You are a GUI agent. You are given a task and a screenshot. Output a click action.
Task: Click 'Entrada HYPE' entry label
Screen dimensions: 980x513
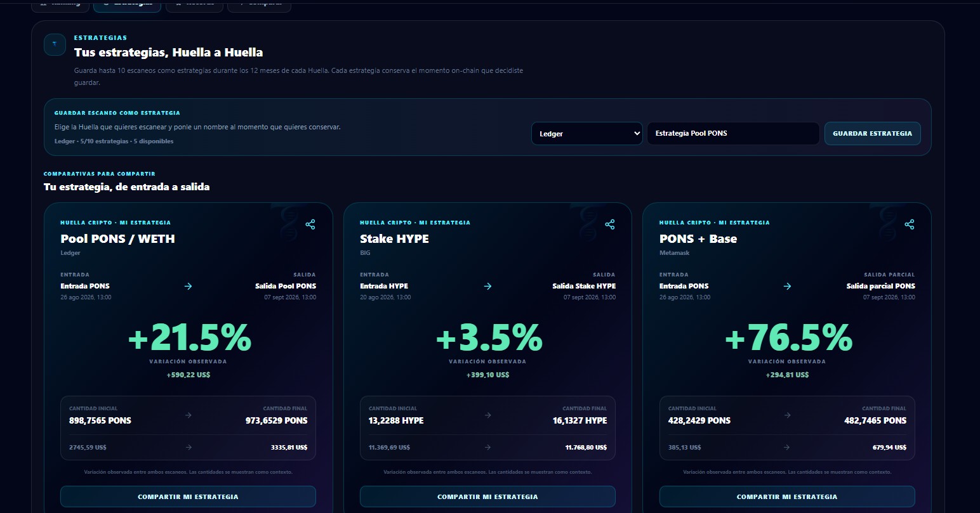[384, 286]
